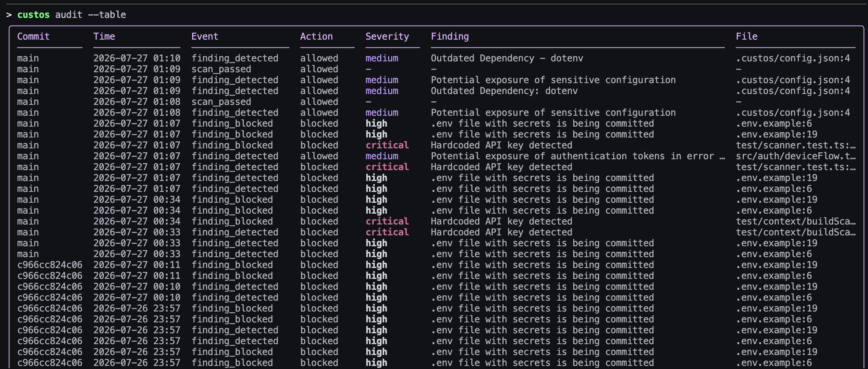Image resolution: width=868 pixels, height=369 pixels.
Task: Click 'finding_detected' in 23:57 .env.example:19 row
Action: (235, 330)
